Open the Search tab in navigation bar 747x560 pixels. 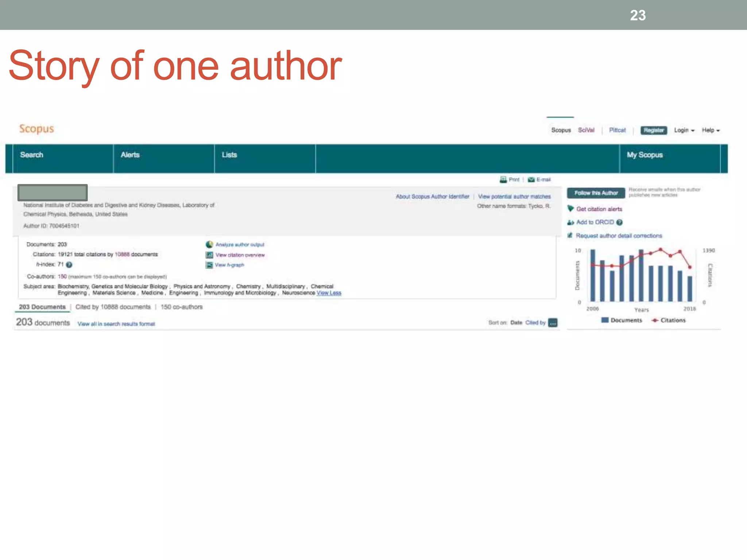[x=63, y=159]
